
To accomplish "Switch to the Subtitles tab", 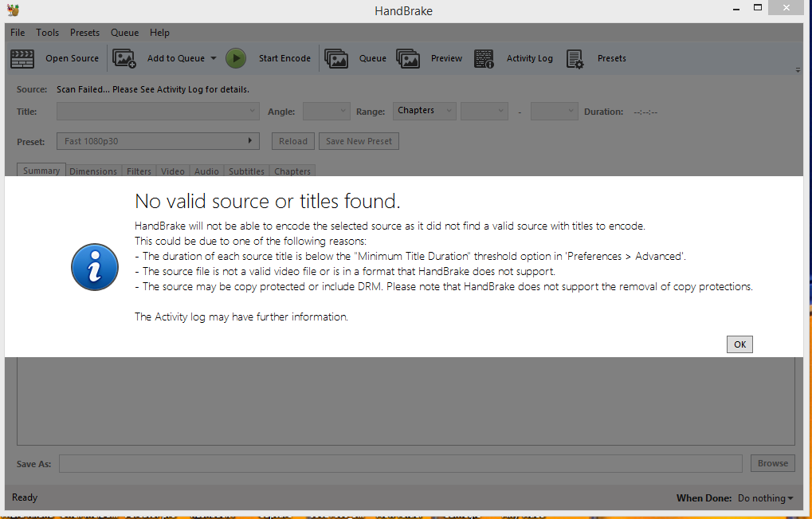I will point(246,171).
